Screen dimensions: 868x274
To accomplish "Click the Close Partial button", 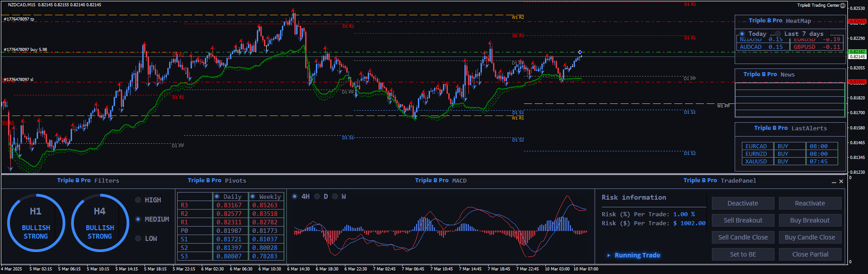I will point(810,254).
